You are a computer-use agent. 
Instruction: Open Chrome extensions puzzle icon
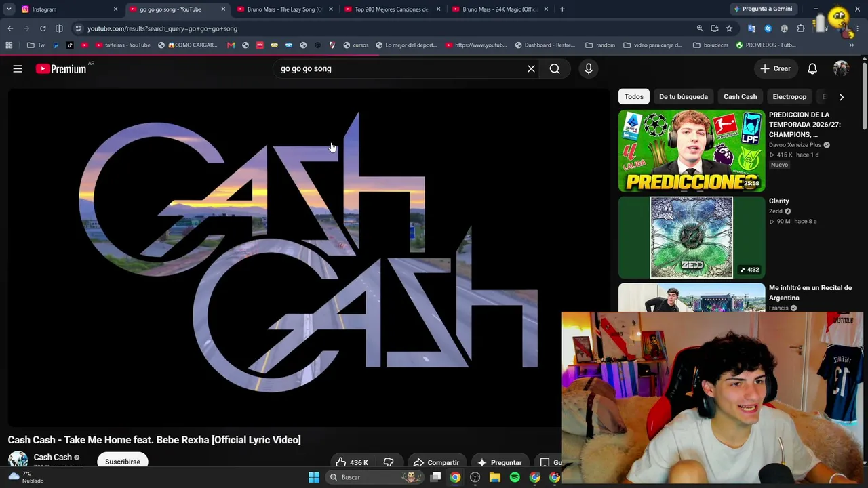(x=801, y=28)
